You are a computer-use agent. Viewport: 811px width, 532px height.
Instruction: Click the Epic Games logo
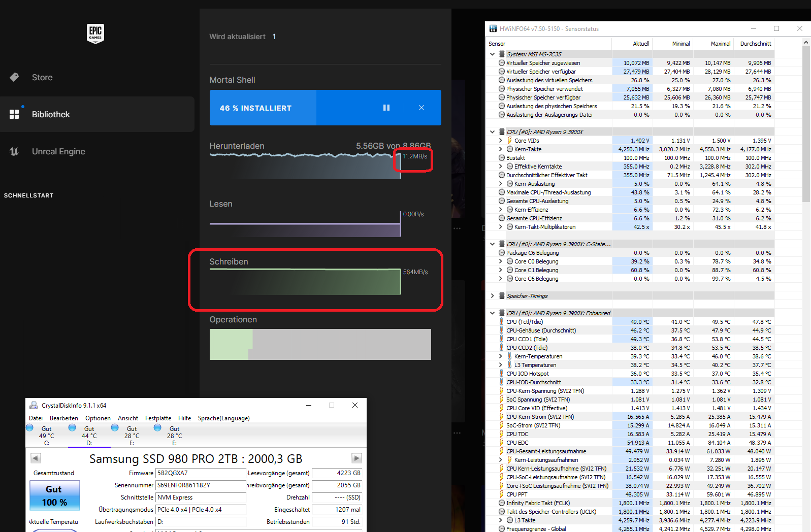tap(95, 34)
